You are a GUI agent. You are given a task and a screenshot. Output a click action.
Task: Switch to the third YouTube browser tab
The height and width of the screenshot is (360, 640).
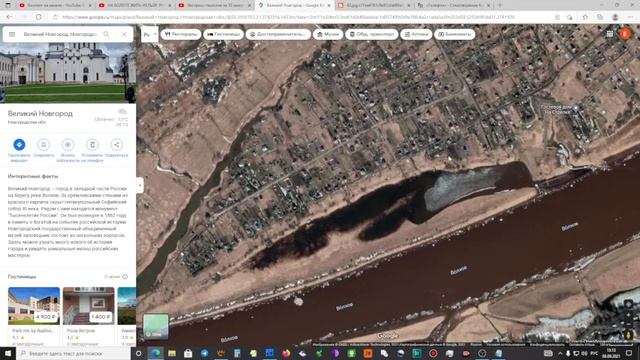215,5
